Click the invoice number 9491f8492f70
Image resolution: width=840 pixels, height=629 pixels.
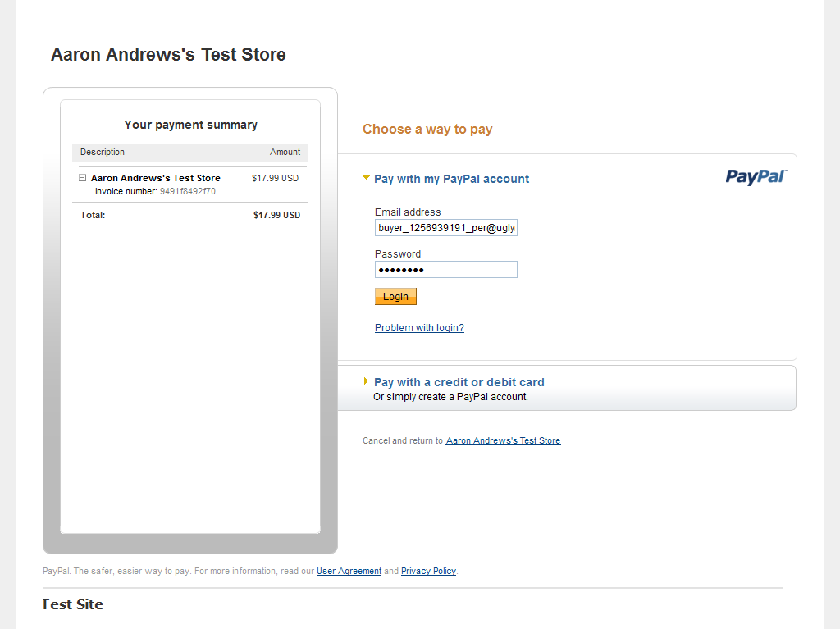(x=187, y=192)
